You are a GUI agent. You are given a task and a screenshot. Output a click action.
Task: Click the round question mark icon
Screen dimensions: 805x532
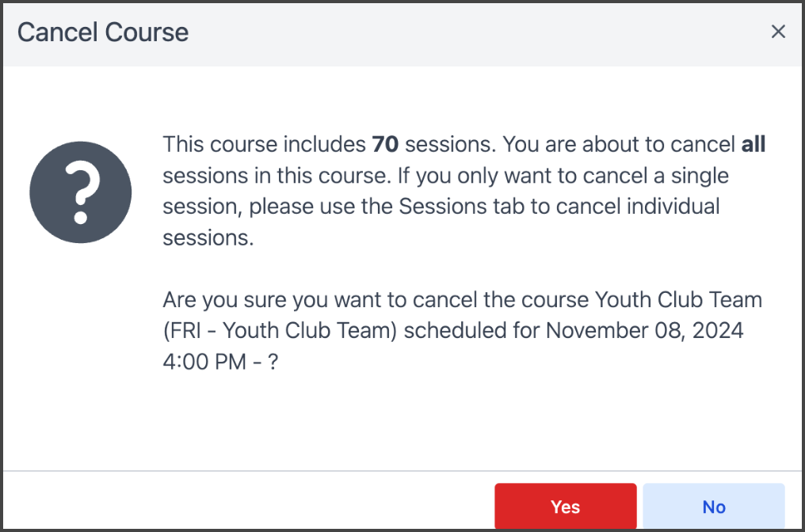coord(80,192)
